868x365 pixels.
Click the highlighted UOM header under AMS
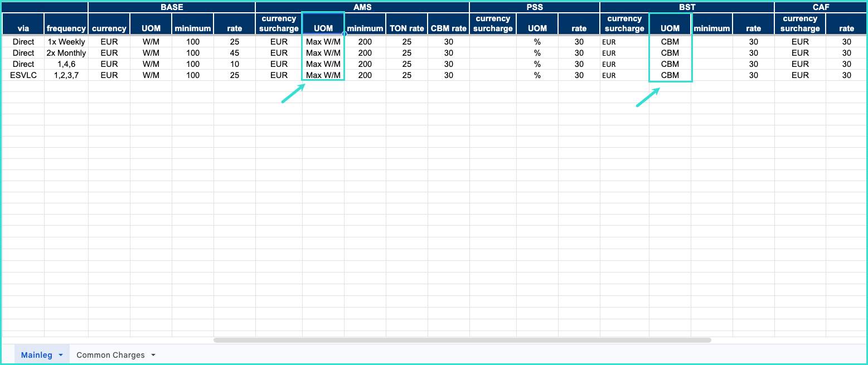tap(323, 28)
